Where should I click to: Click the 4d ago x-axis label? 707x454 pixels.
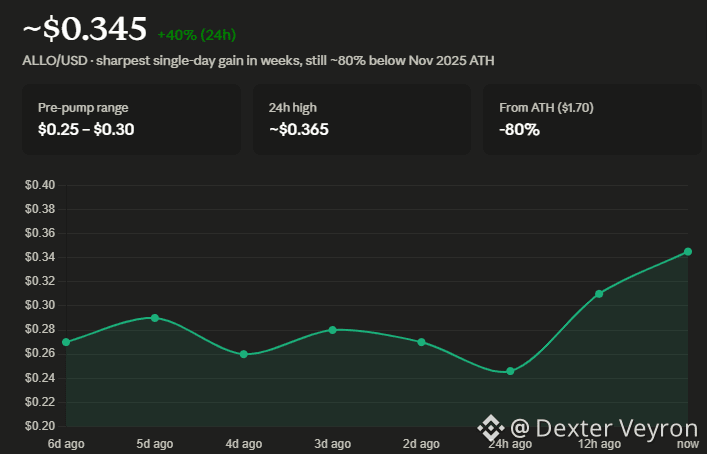click(243, 444)
